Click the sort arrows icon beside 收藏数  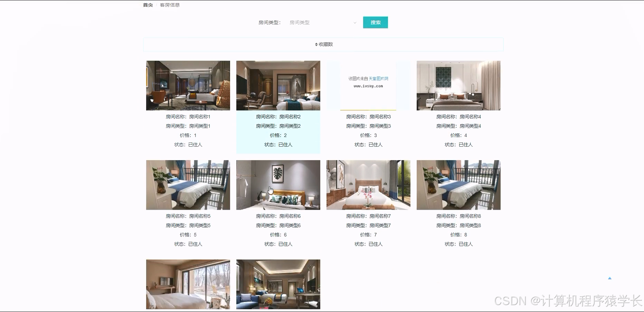point(316,44)
